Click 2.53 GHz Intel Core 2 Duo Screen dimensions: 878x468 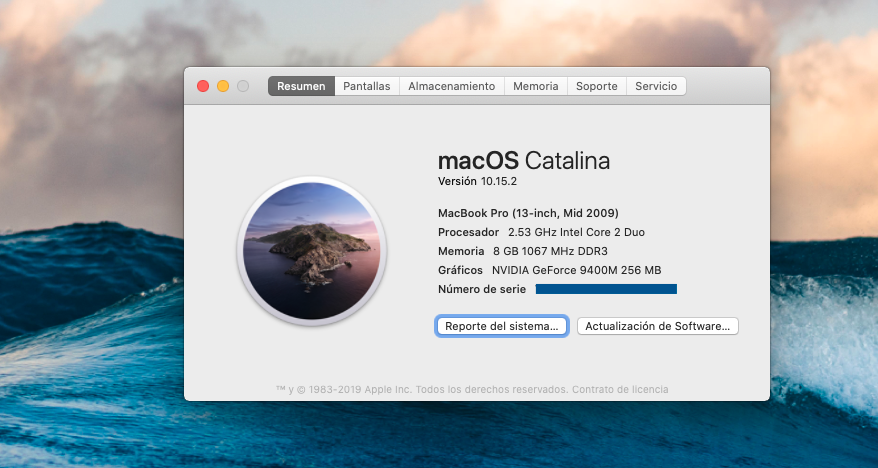click(x=576, y=232)
